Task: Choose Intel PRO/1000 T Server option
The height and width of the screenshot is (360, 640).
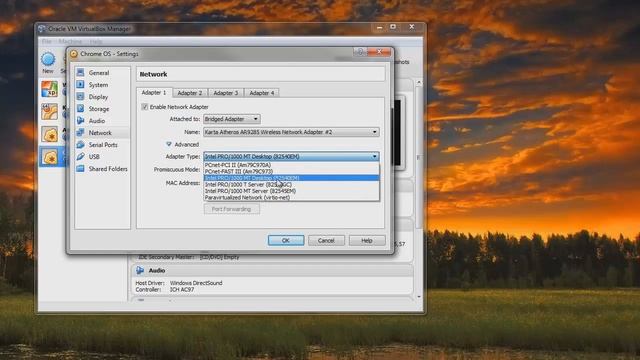Action: coord(291,184)
